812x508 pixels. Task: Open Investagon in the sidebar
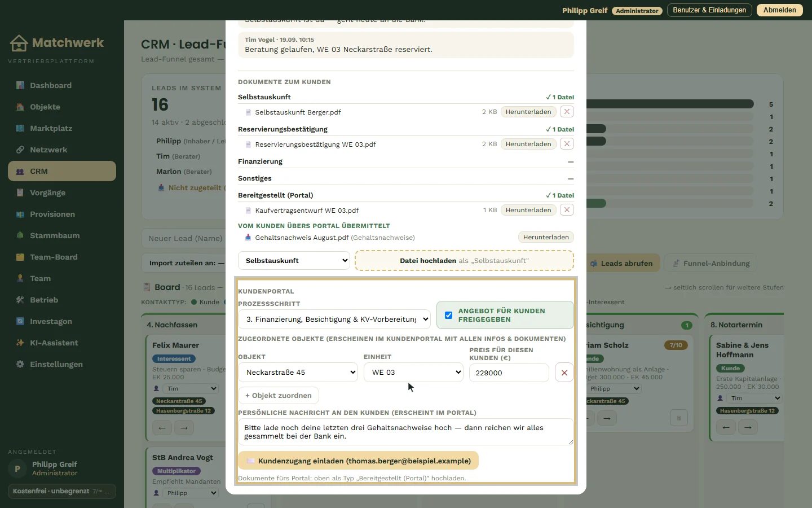click(x=62, y=321)
